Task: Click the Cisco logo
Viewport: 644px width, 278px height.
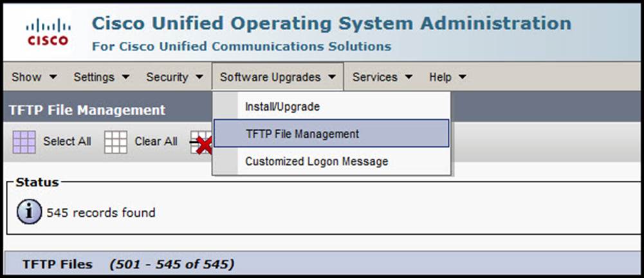Action: [48, 32]
